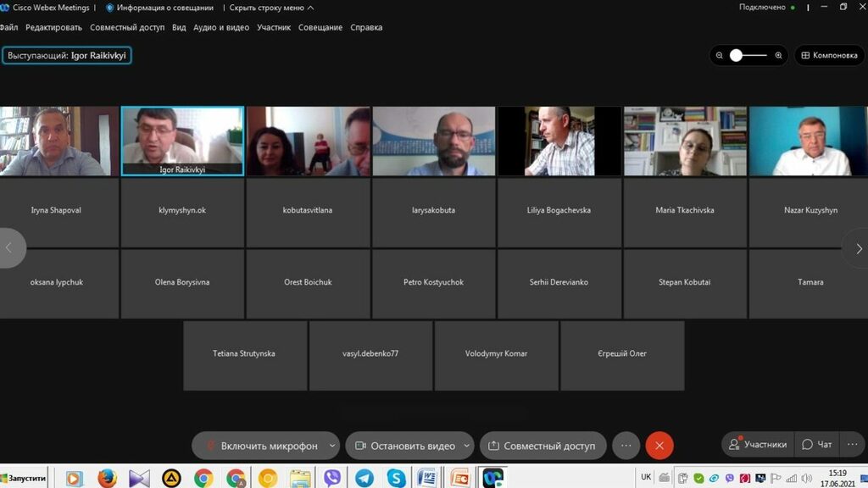Image resolution: width=868 pixels, height=488 pixels.
Task: Open the Совещание menu
Action: 320,27
